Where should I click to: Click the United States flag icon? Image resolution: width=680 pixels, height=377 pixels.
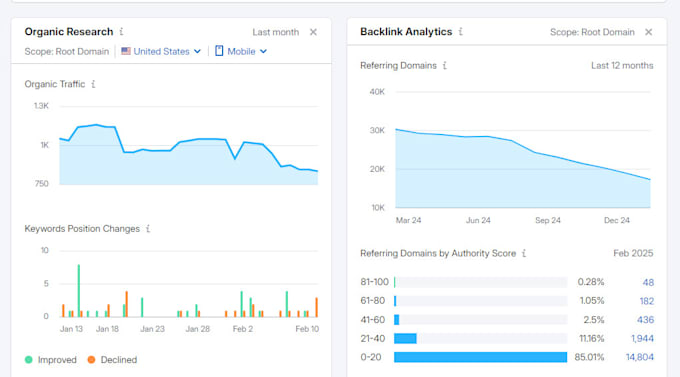(126, 51)
